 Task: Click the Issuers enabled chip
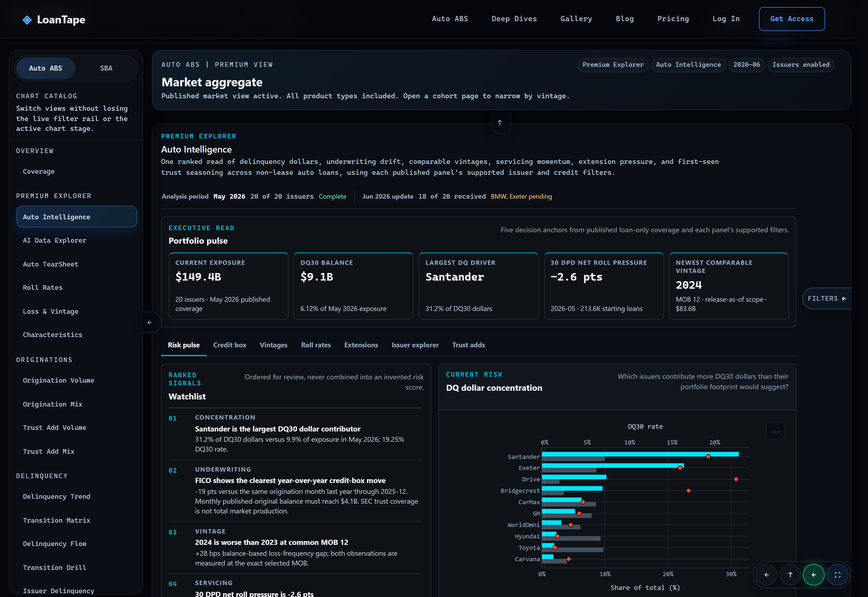click(x=801, y=65)
